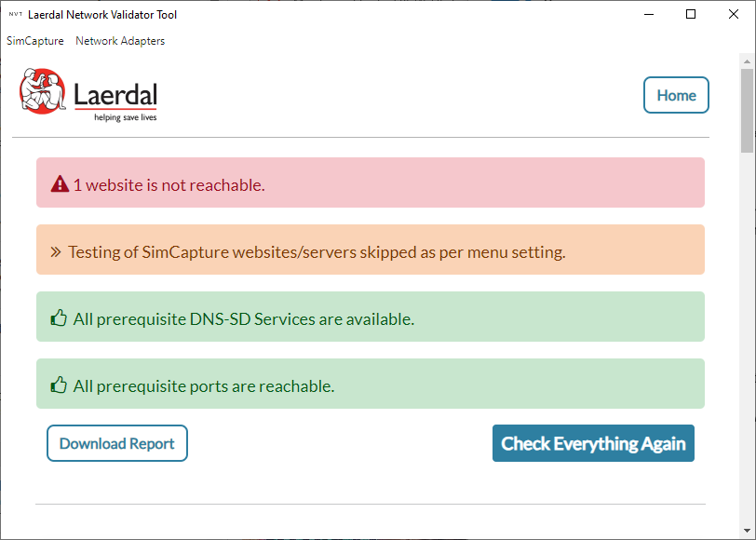This screenshot has height=540, width=756.
Task: Click Download Report
Action: point(116,443)
